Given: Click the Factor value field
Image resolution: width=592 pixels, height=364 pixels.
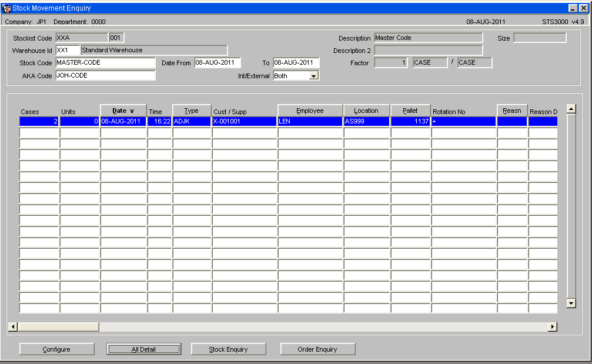Looking at the screenshot, I should pyautogui.click(x=391, y=63).
